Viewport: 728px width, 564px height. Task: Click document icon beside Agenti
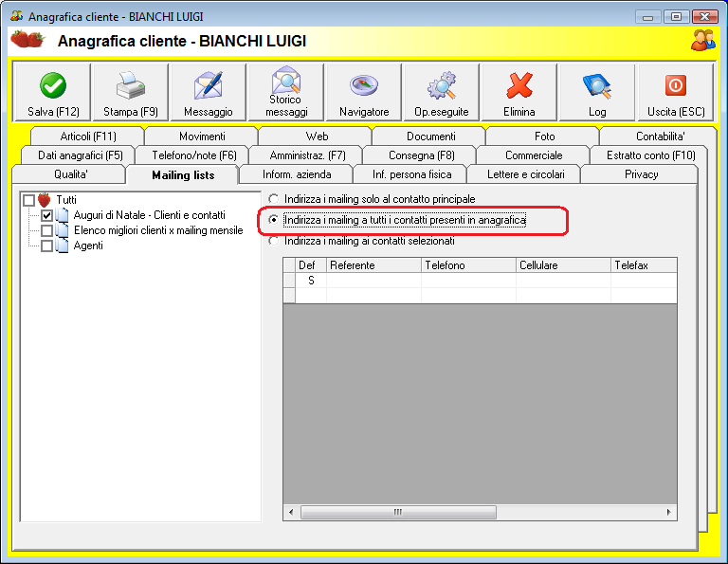62,246
